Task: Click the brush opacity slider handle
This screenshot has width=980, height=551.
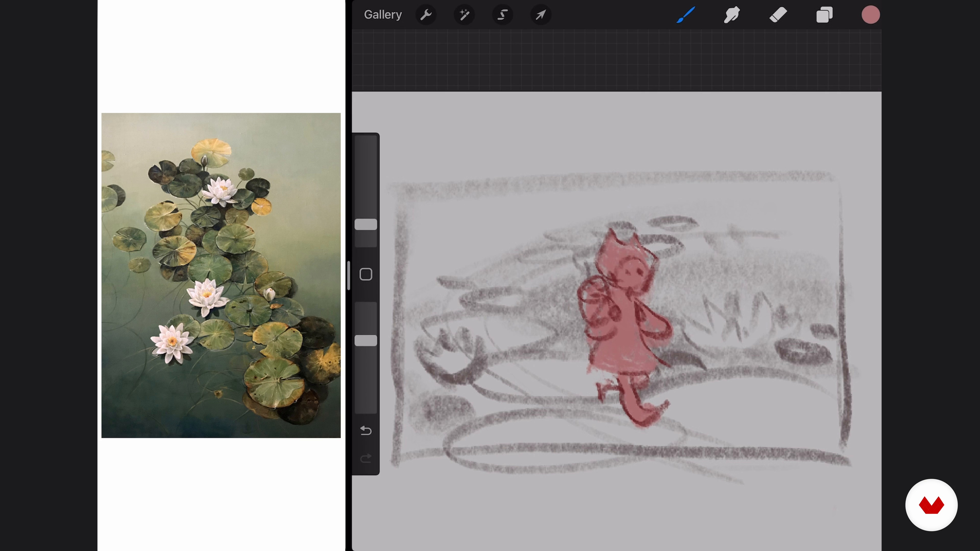Action: point(366,340)
